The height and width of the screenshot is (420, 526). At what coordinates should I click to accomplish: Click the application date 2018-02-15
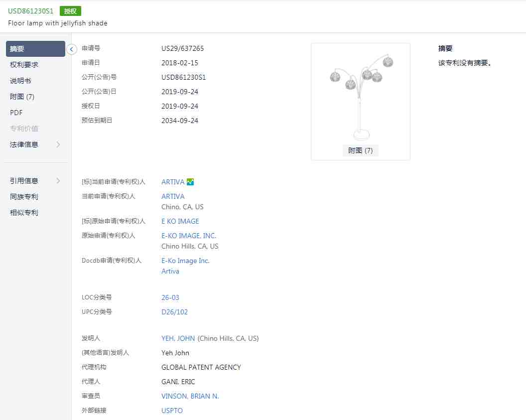(x=180, y=63)
